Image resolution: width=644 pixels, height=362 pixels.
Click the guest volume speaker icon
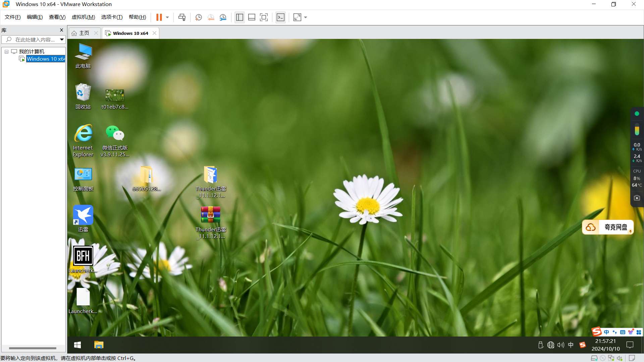[x=561, y=345]
